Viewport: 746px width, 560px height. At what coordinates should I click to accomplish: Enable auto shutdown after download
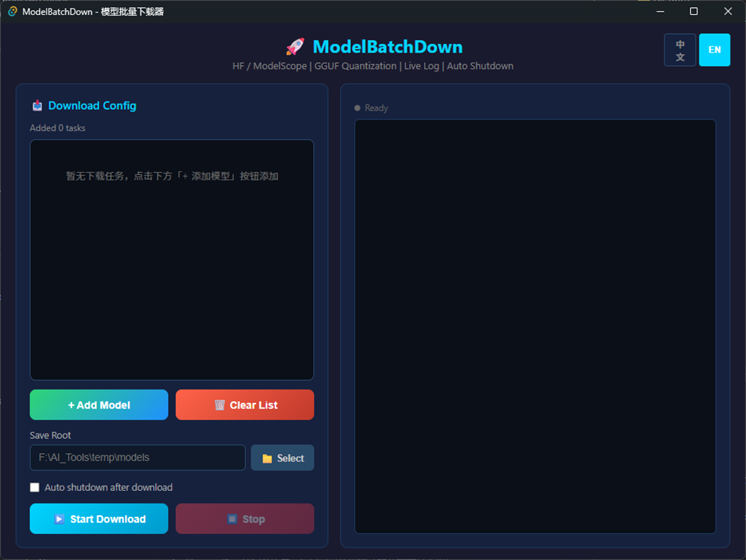tap(35, 487)
